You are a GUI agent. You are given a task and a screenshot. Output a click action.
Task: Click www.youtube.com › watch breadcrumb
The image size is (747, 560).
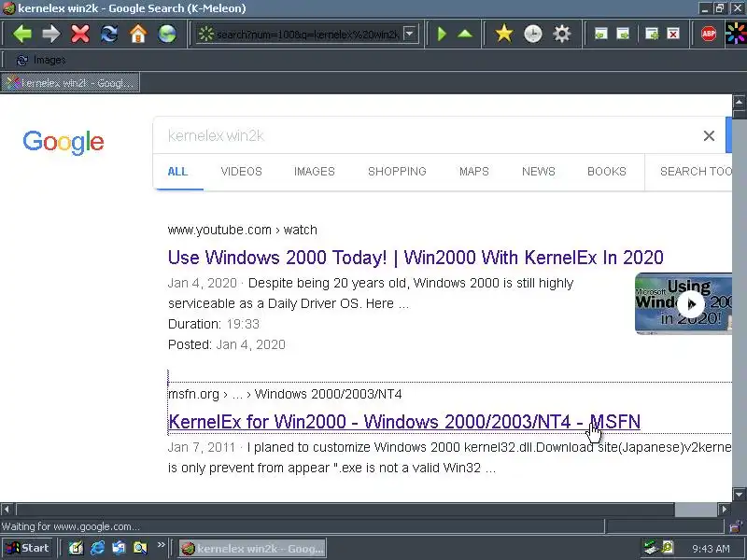[x=243, y=230]
